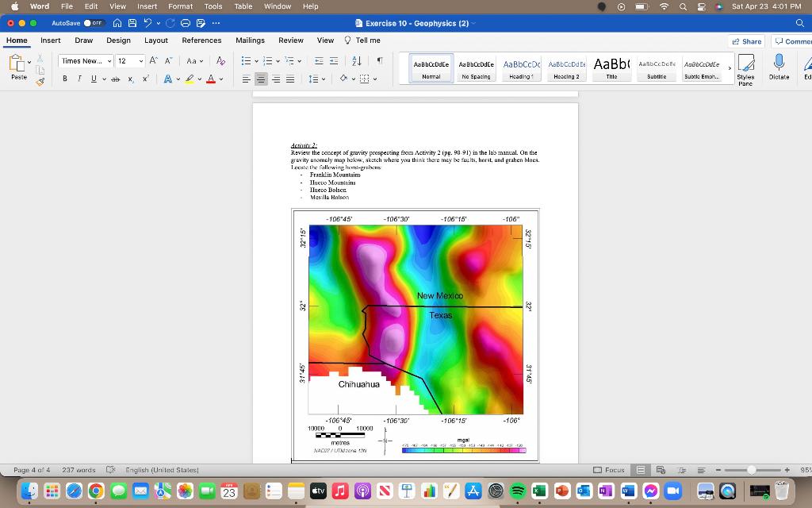The height and width of the screenshot is (508, 812).
Task: Open Dictate microphone tool
Action: point(779,66)
